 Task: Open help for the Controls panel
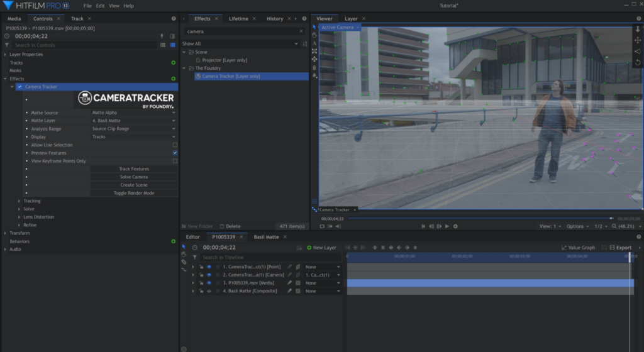coord(174,18)
